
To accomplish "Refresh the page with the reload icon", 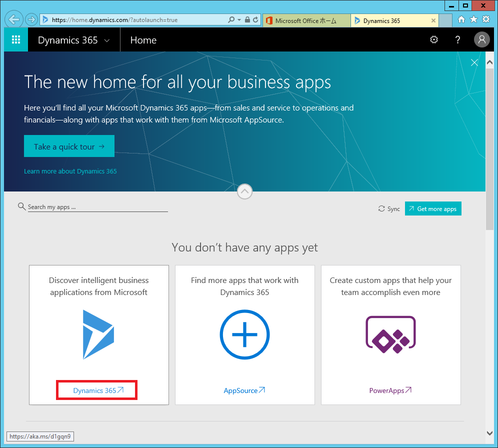I will click(255, 19).
